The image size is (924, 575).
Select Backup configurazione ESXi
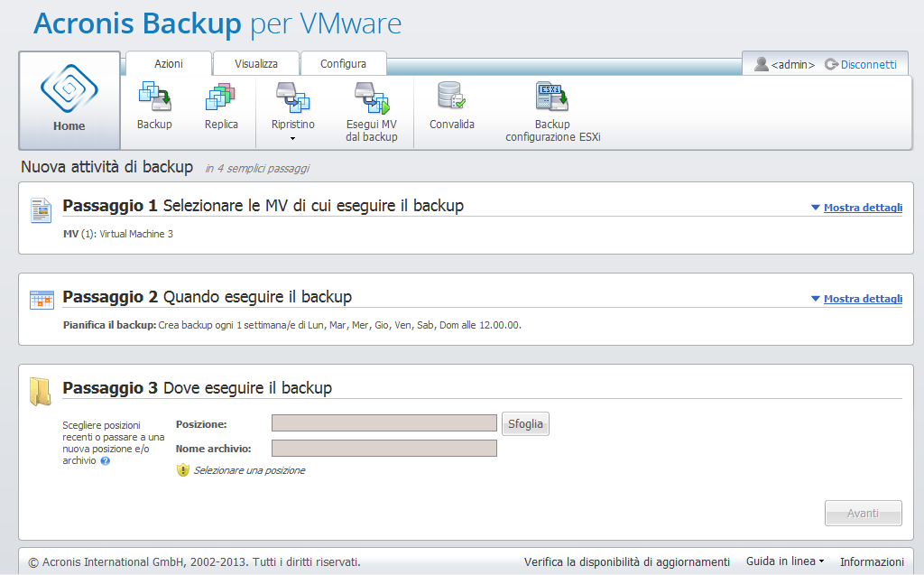pos(553,112)
